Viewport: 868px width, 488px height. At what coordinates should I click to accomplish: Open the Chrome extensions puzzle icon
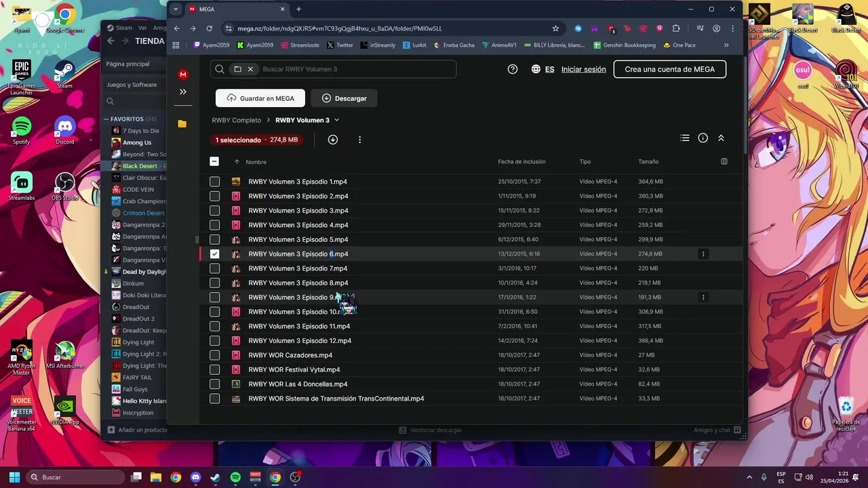pos(676,28)
